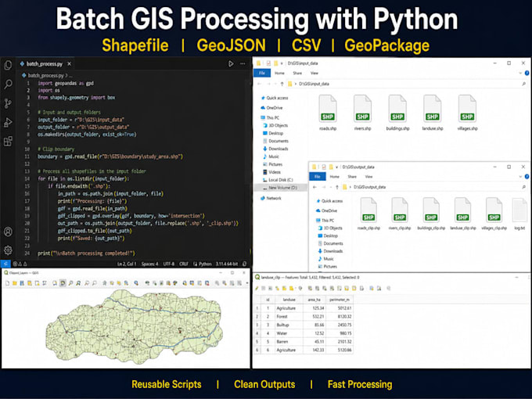This screenshot has height=399, width=532.
Task: Click the input_data address bar path
Action: [314, 84]
